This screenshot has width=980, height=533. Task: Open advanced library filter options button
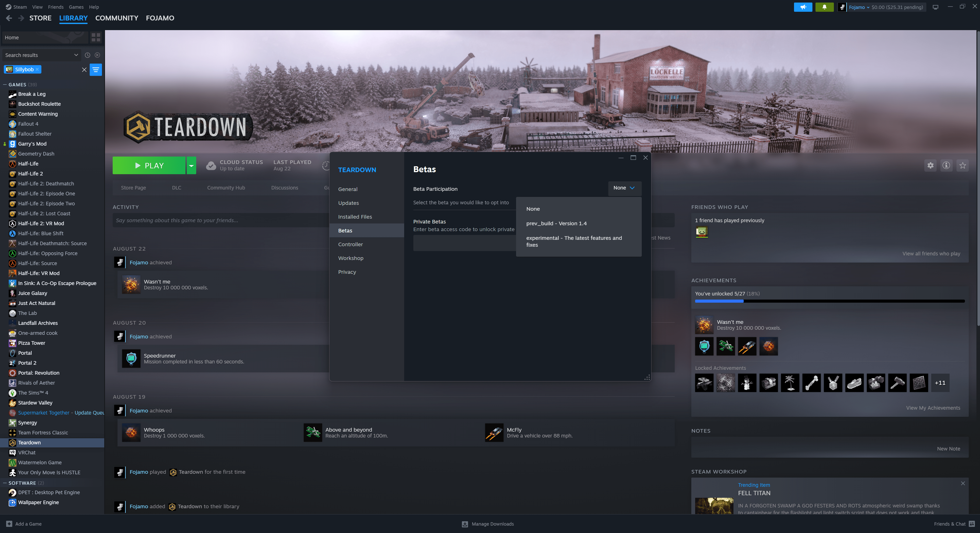(96, 70)
